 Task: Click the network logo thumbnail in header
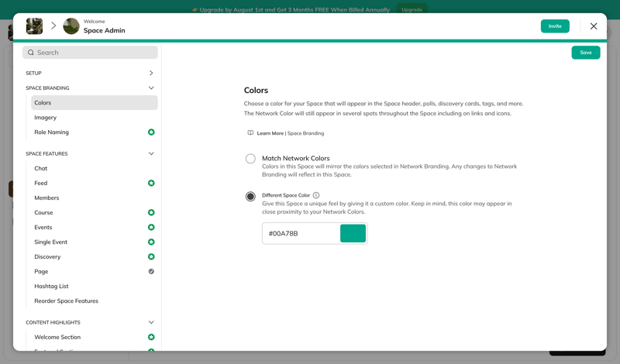(34, 26)
